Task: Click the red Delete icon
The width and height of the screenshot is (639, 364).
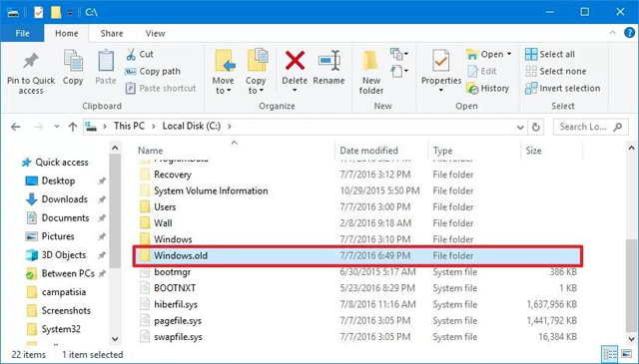Action: click(x=295, y=61)
